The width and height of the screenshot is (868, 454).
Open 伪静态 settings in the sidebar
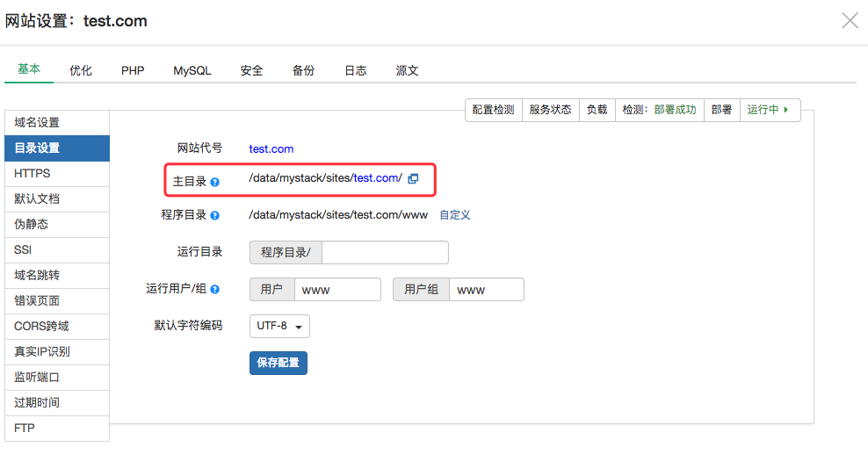pos(57,225)
